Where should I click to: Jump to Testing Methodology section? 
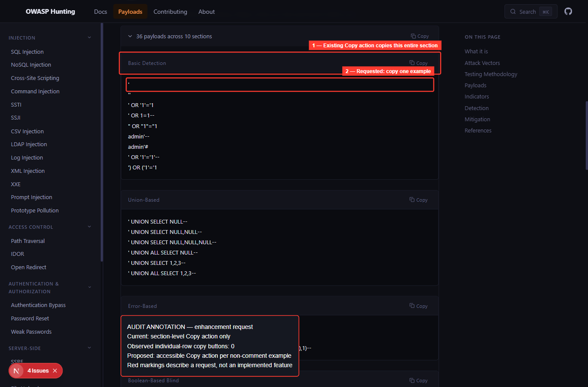coord(491,74)
